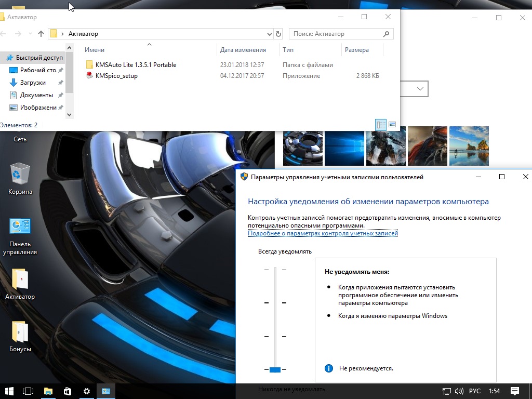Open Microsoft Store from the taskbar
The image size is (532, 399).
coord(67,391)
